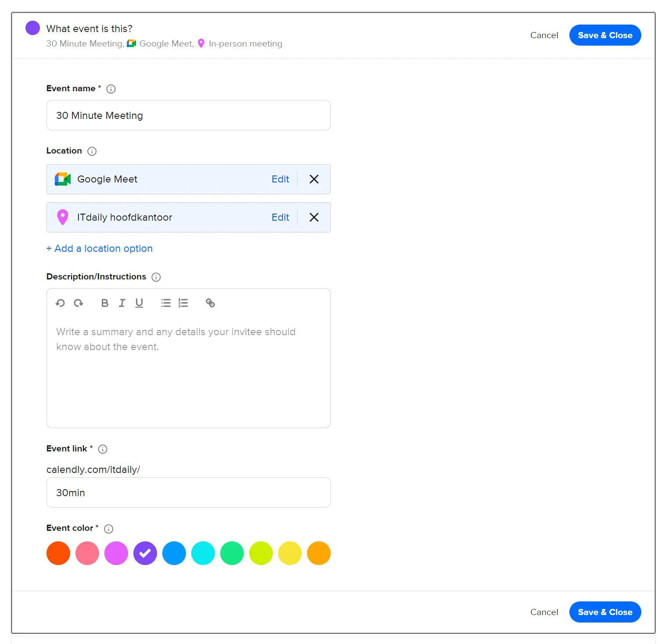Screen dimensions: 665x644
Task: Toggle underline formatting in description toolbar
Action: pyautogui.click(x=139, y=303)
